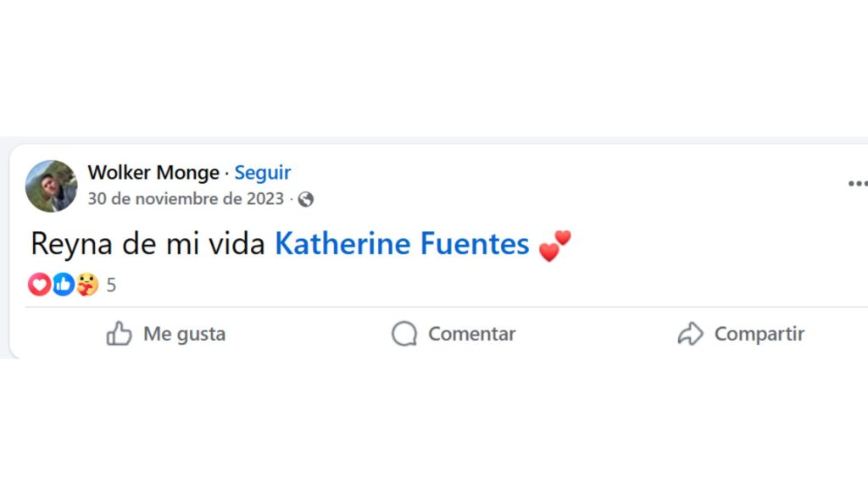Click the reaction count showing 5
This screenshot has height=488, width=868.
point(110,285)
